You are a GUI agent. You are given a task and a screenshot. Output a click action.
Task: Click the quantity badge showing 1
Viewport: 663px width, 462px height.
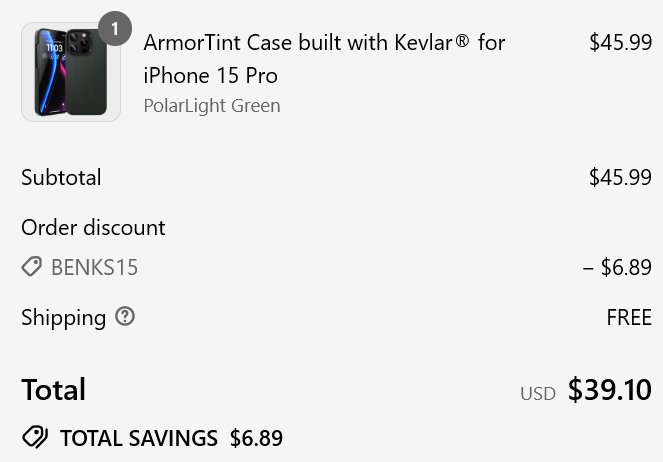coord(115,29)
